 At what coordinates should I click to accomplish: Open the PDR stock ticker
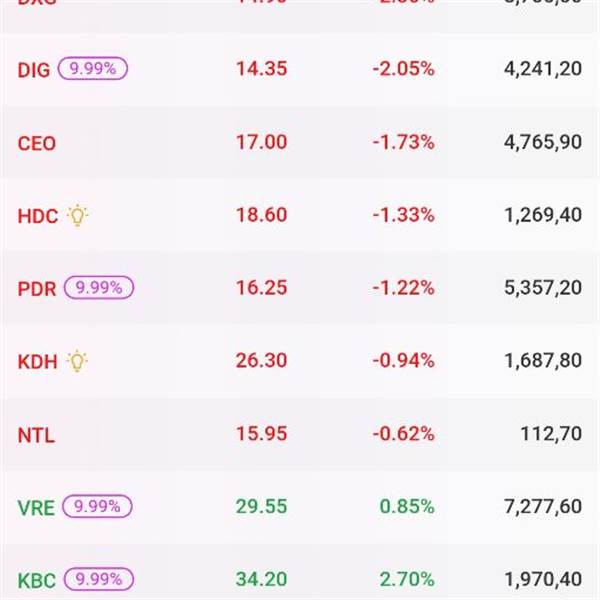(x=37, y=289)
